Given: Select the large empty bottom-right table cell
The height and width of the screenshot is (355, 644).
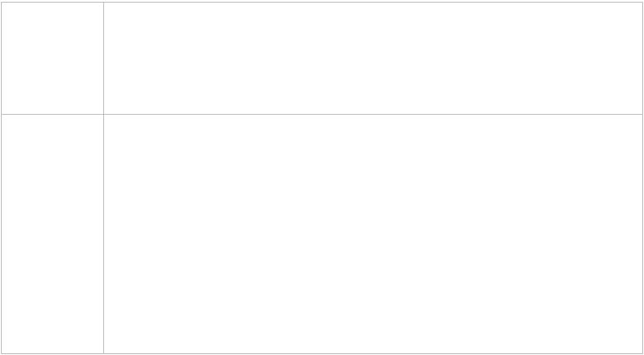Looking at the screenshot, I should 373,234.
